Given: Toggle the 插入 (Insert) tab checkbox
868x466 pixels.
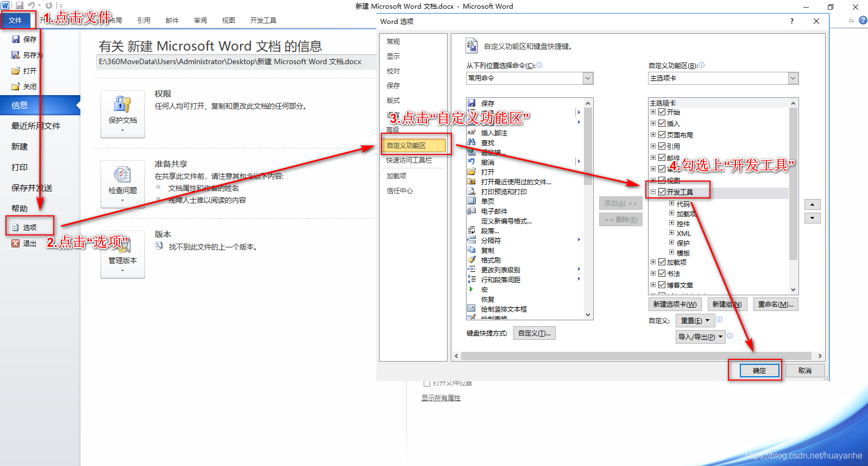Looking at the screenshot, I should click(x=662, y=123).
